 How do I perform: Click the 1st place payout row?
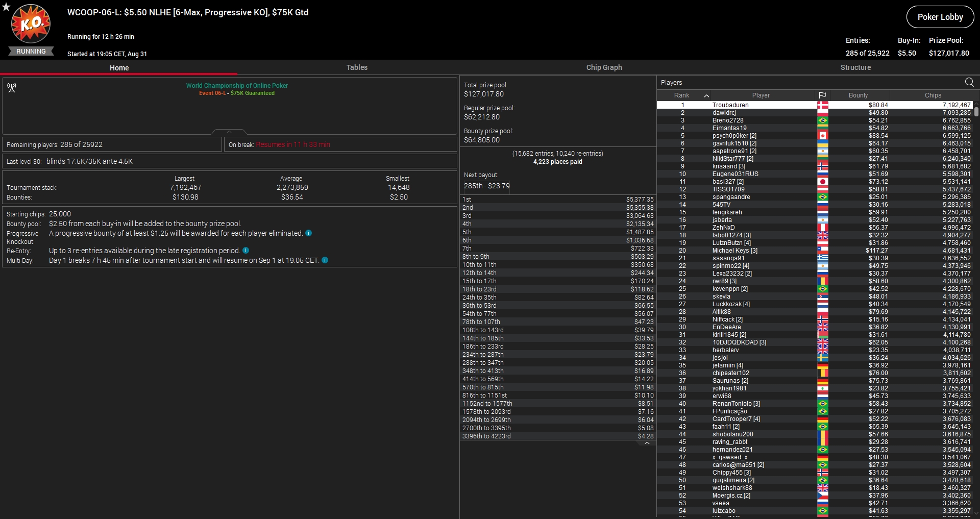pyautogui.click(x=558, y=200)
